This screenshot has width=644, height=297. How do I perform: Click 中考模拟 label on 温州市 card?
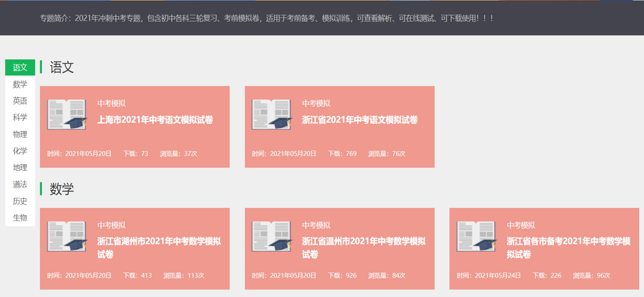click(316, 225)
